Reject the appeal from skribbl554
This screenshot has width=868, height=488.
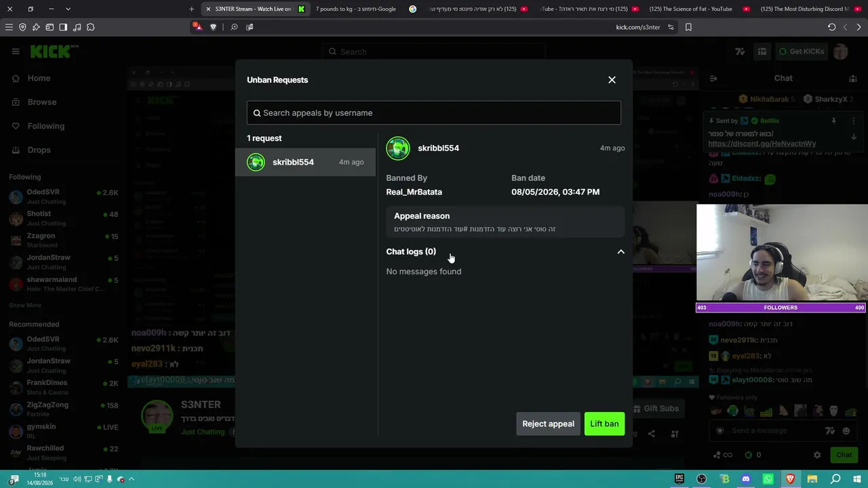coord(548,424)
